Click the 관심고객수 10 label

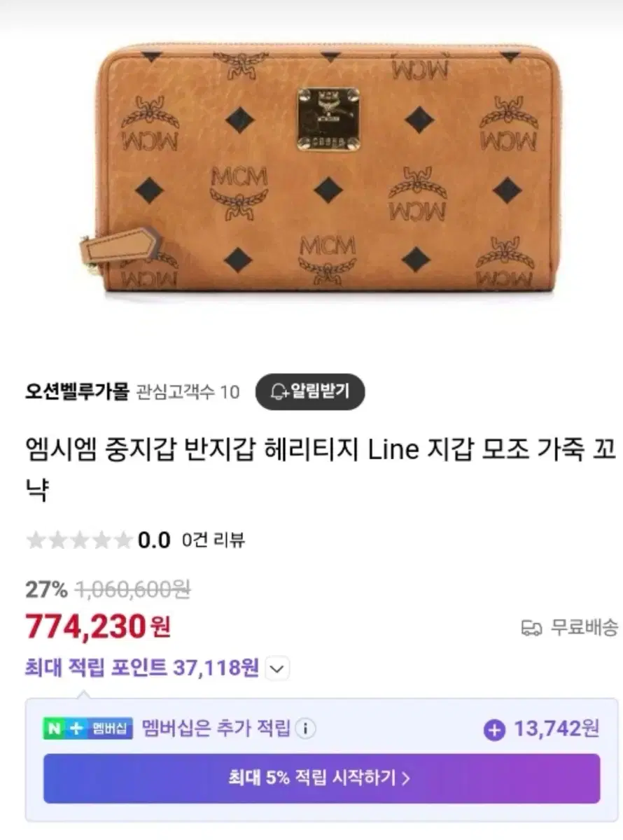click(187, 392)
